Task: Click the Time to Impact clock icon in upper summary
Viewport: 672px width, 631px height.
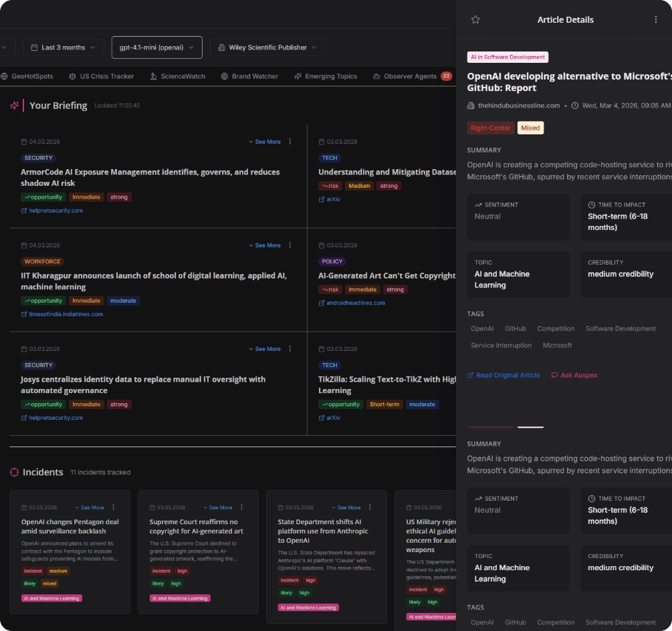Action: [592, 205]
